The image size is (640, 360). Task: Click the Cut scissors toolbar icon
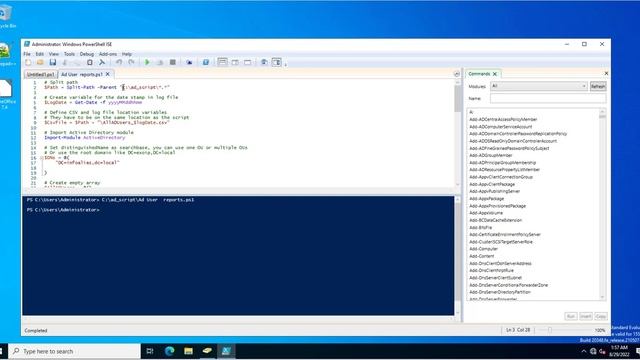(64, 62)
